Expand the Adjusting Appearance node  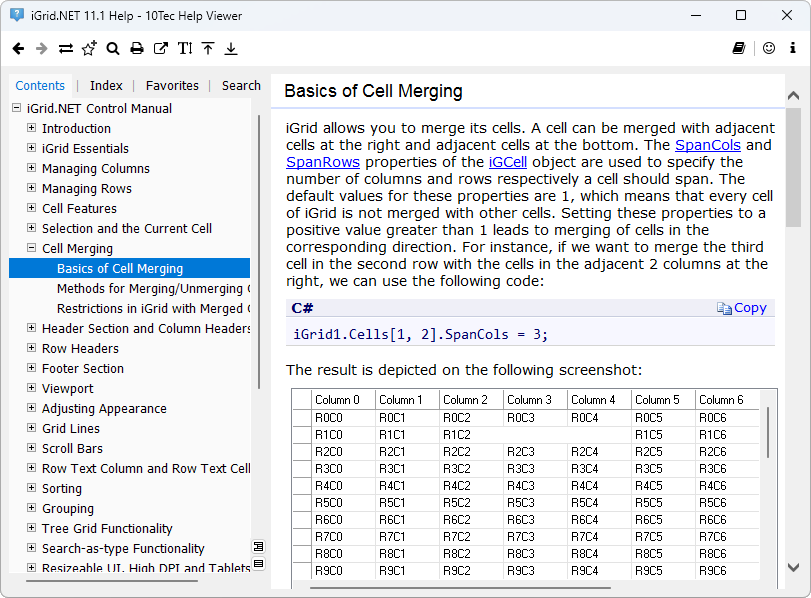pyautogui.click(x=32, y=408)
